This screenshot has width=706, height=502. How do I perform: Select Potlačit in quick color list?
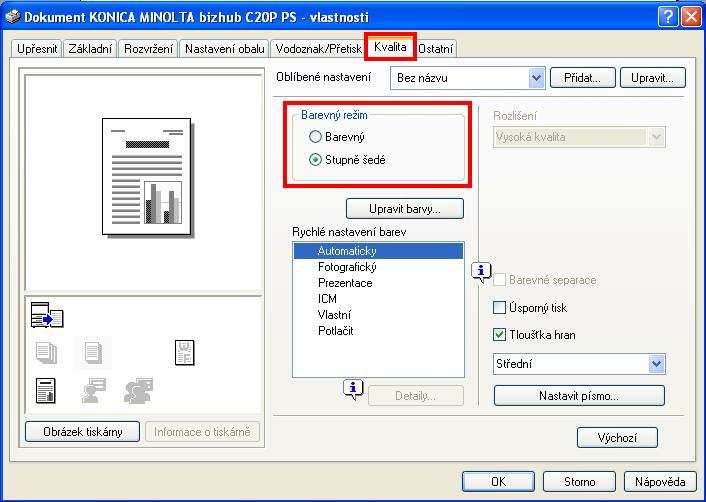click(x=378, y=330)
